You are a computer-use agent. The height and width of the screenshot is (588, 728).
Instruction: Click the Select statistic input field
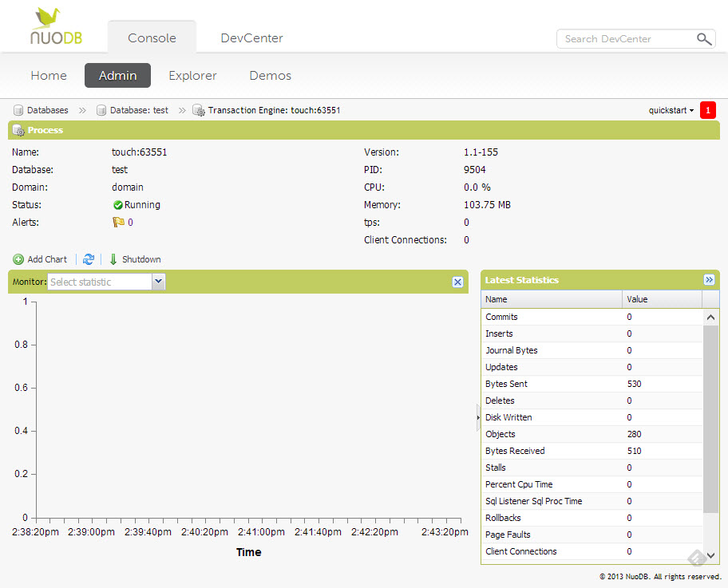(x=100, y=282)
